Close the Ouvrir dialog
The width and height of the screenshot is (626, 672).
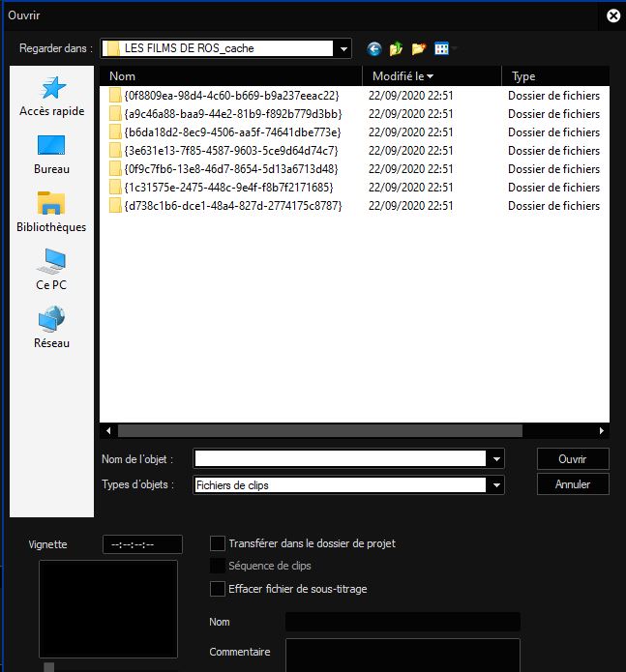point(613,15)
